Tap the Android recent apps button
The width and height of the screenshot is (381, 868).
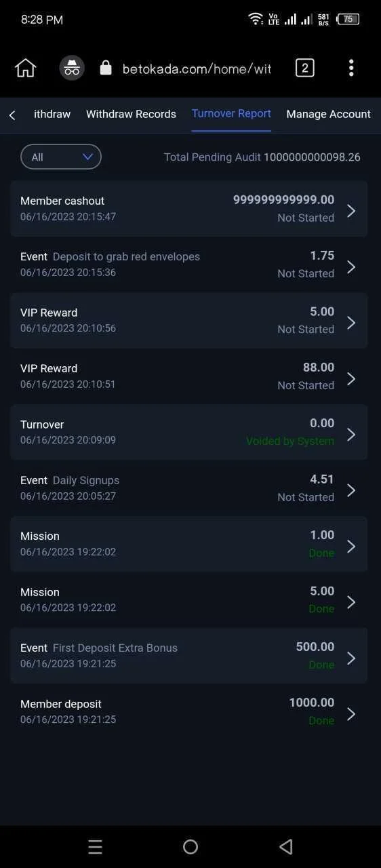tap(95, 846)
